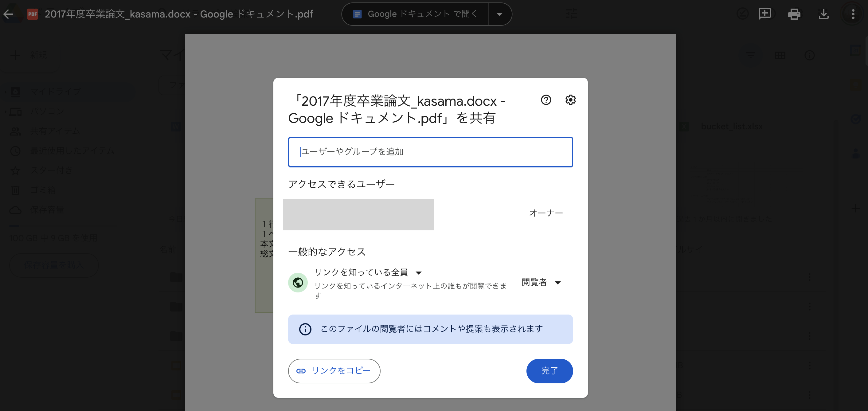
Task: Select マイドライブ in the sidebar
Action: click(x=55, y=91)
